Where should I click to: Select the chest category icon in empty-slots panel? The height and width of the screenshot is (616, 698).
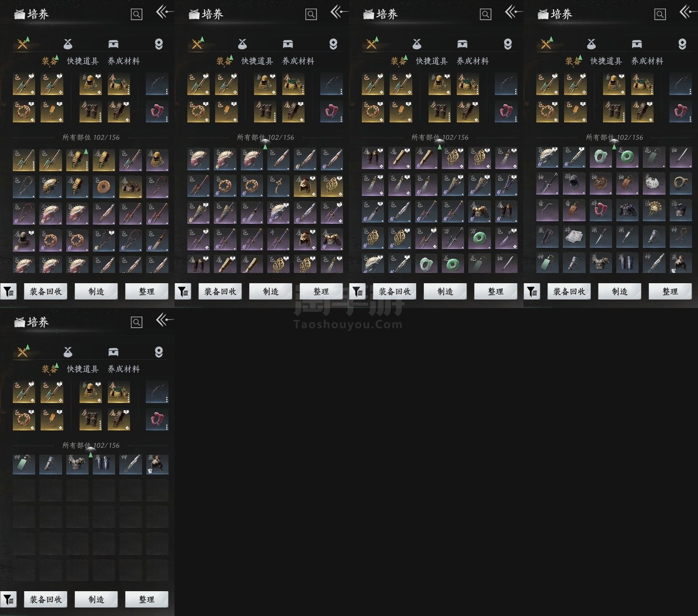coord(113,352)
